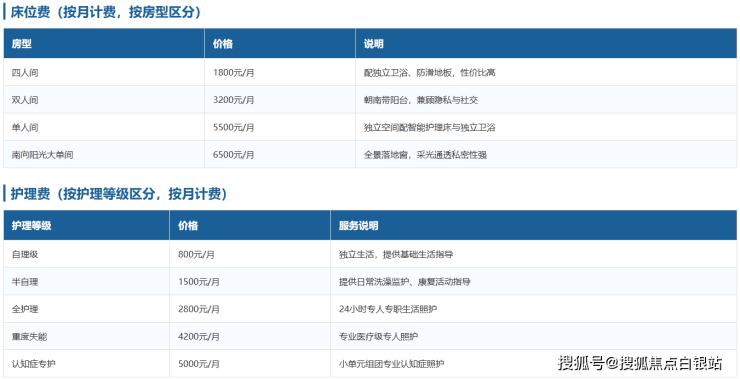Click the 房型 column header
Image resolution: width=740 pixels, height=379 pixels.
click(104, 43)
